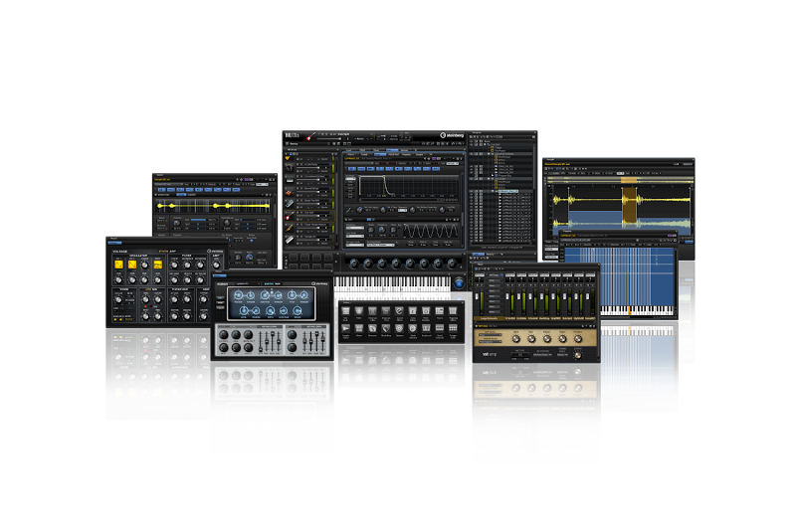Select the highlighted blue sub-tab in HALion's sound editor

coord(380,155)
